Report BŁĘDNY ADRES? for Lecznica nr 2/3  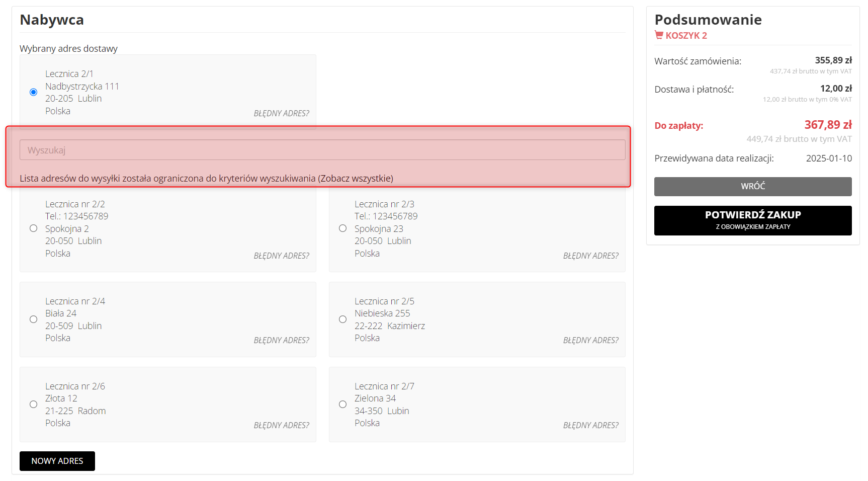point(590,256)
